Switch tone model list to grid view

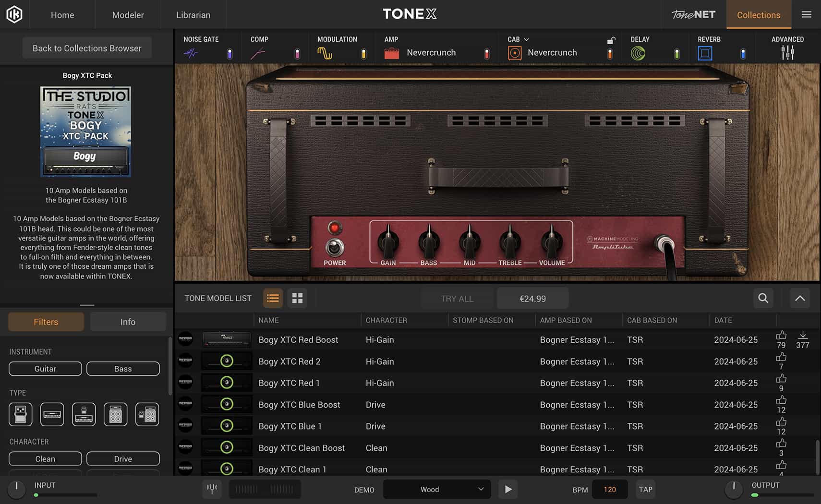[297, 298]
